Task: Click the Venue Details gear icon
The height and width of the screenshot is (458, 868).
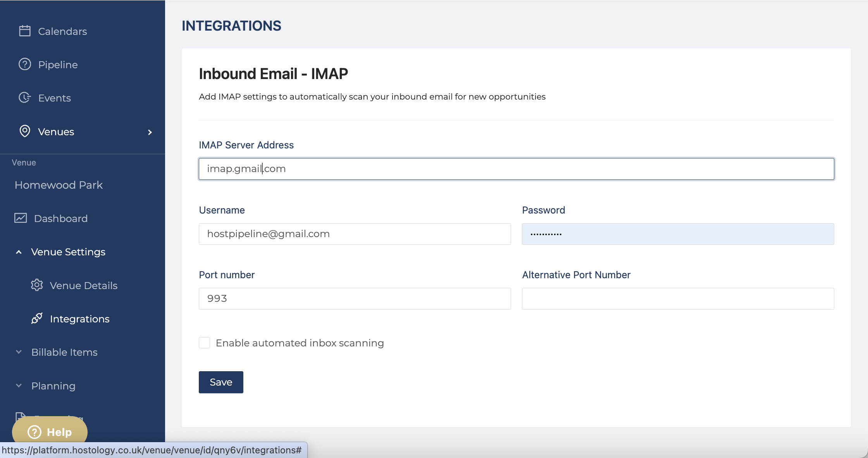Action: 37,285
